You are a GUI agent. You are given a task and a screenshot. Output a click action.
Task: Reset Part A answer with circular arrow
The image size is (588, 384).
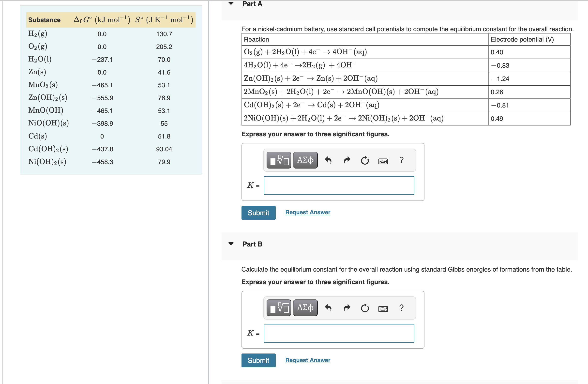(365, 160)
